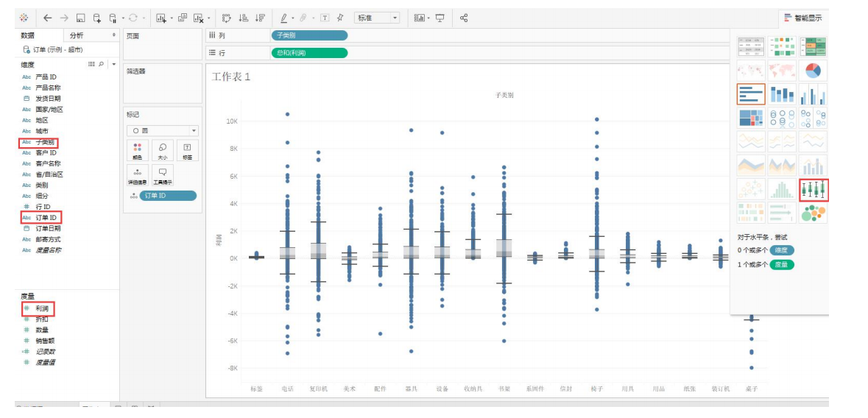
Task: Choose treemap chart in Show Me
Action: (751, 118)
